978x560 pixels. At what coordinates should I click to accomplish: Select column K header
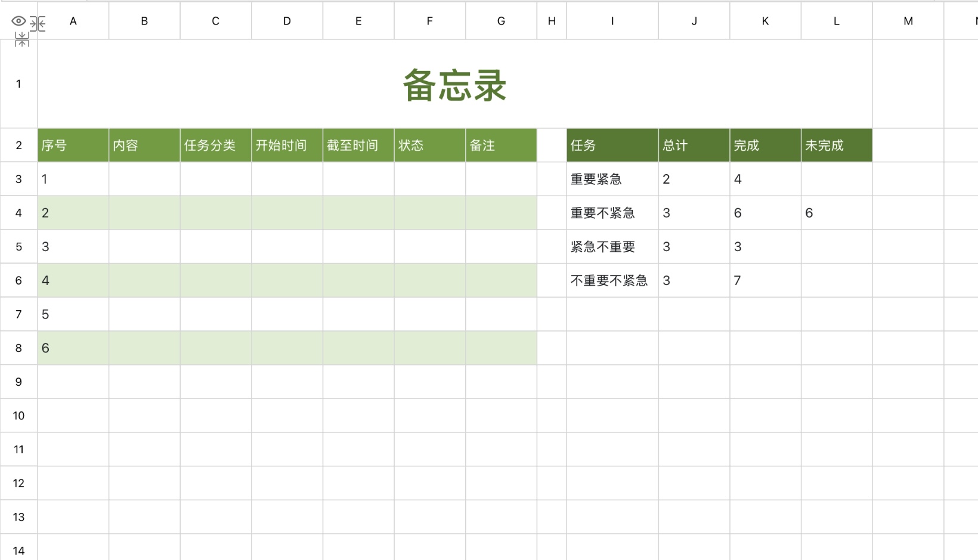tap(765, 21)
